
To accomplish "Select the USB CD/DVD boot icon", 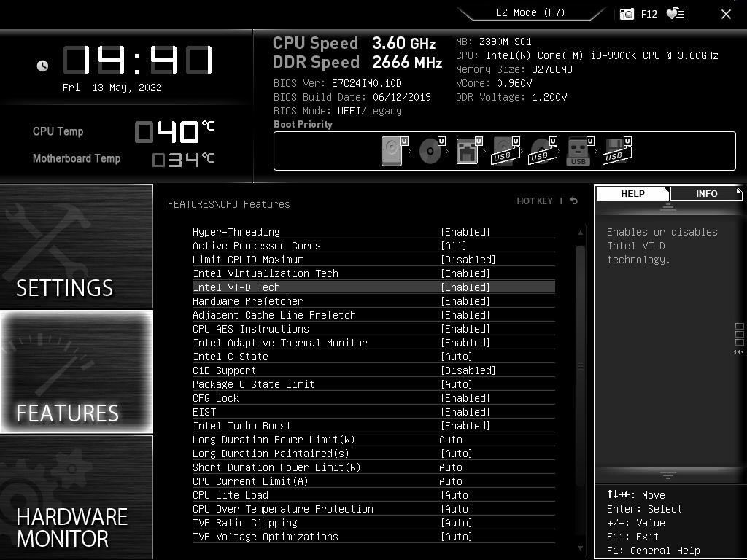I will tap(543, 151).
